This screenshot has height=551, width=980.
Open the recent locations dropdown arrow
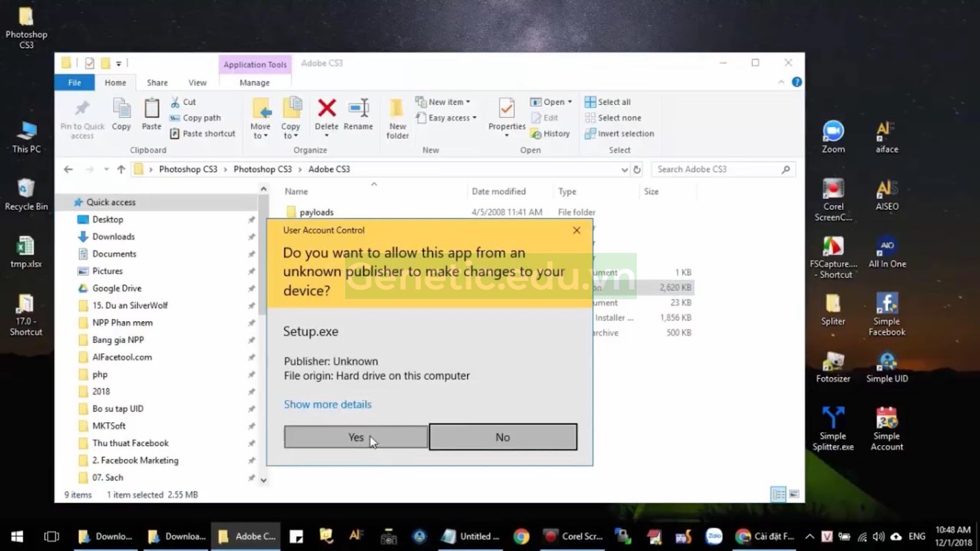(x=106, y=170)
